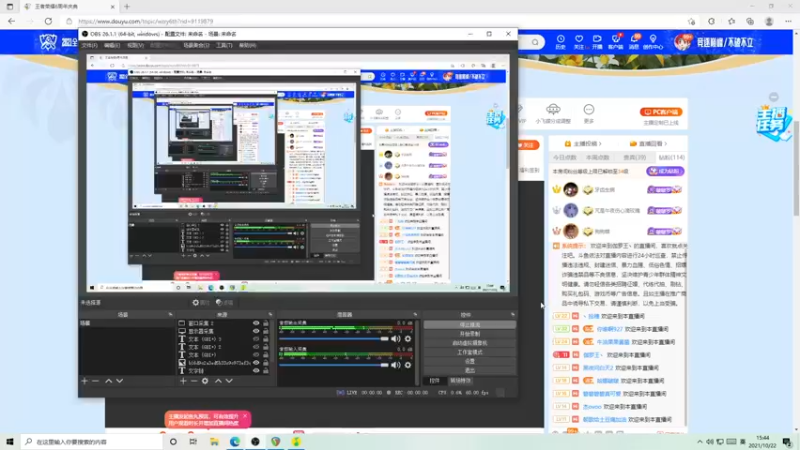Pop out the Sources dock panel
Image resolution: width=800 pixels, height=450 pixels.
click(x=270, y=315)
